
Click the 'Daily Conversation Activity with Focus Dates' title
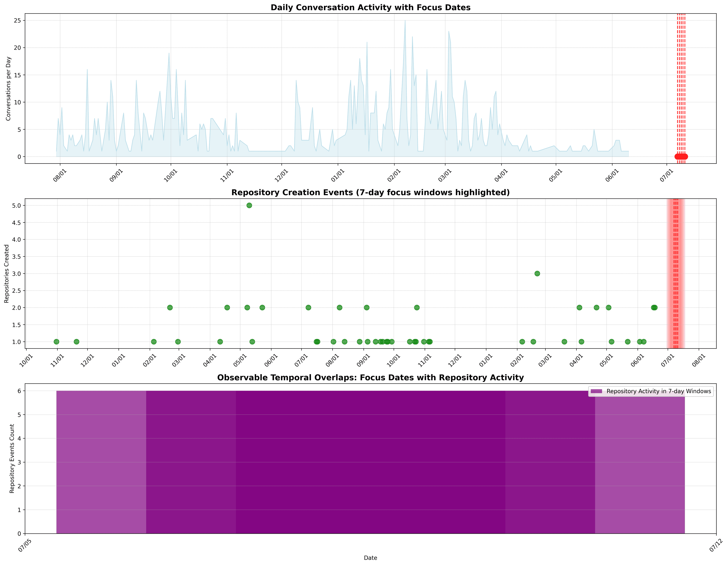point(370,7)
